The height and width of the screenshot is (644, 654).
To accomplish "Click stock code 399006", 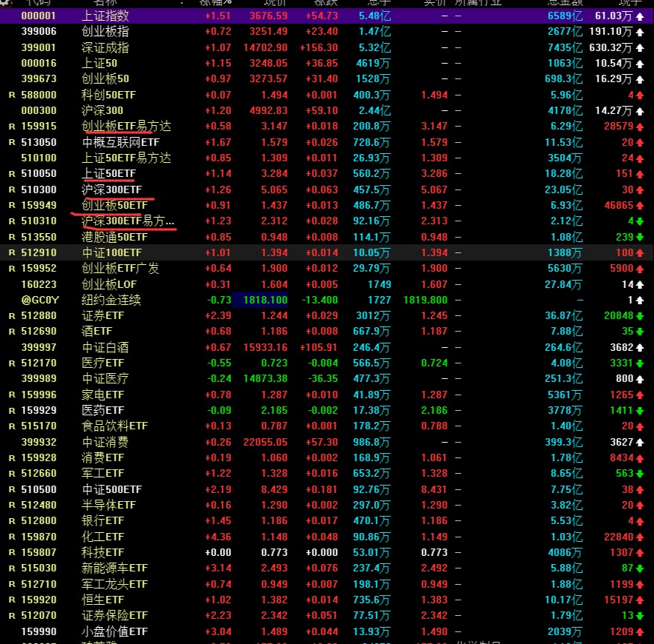I will pos(39,32).
